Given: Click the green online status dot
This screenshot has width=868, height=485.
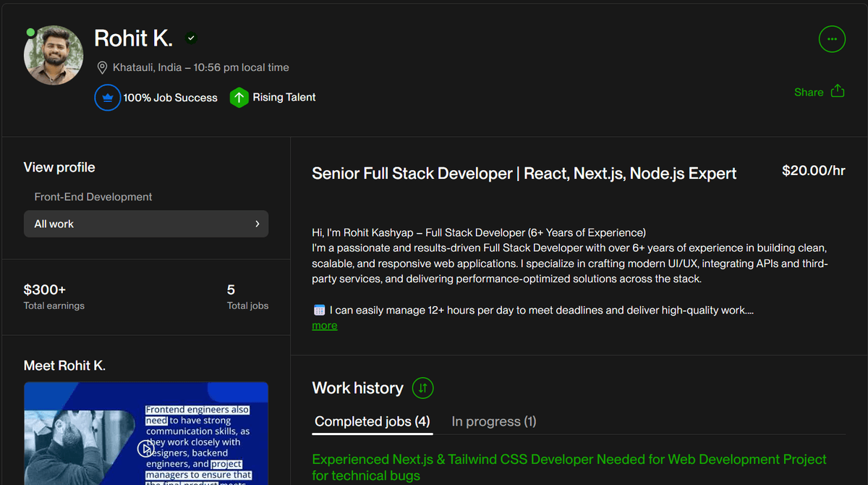Looking at the screenshot, I should (x=30, y=33).
